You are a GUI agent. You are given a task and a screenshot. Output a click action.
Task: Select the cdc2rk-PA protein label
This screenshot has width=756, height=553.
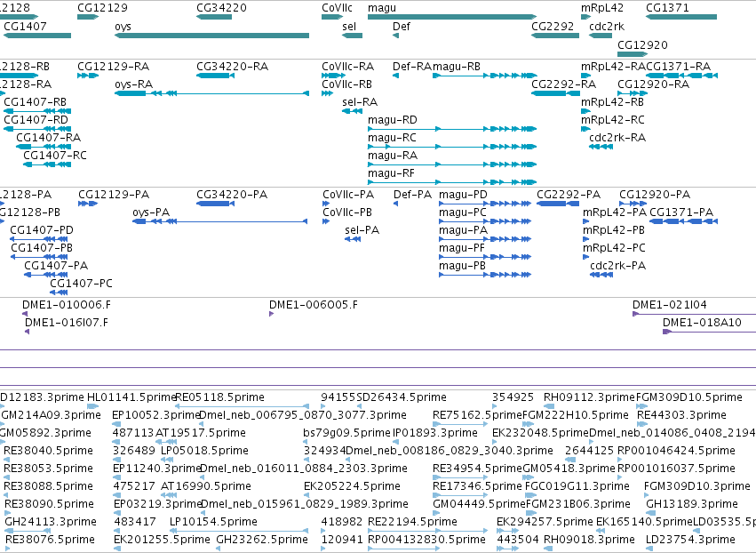coord(617,266)
